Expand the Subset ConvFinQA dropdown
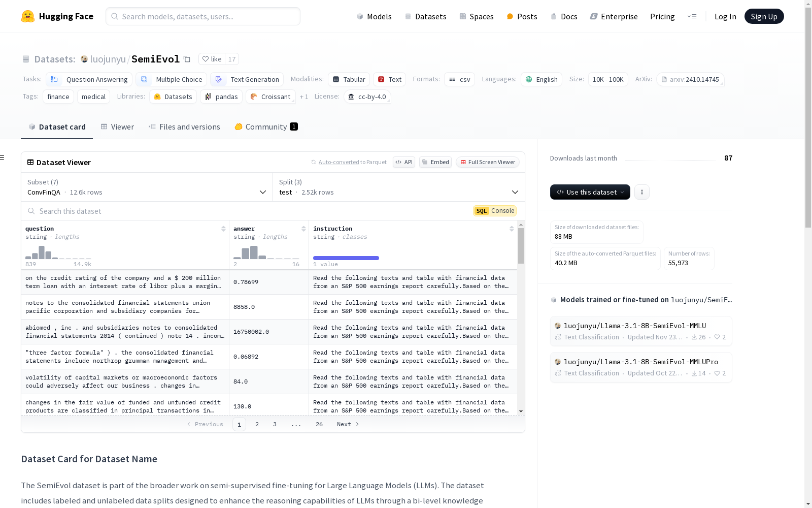 147,187
